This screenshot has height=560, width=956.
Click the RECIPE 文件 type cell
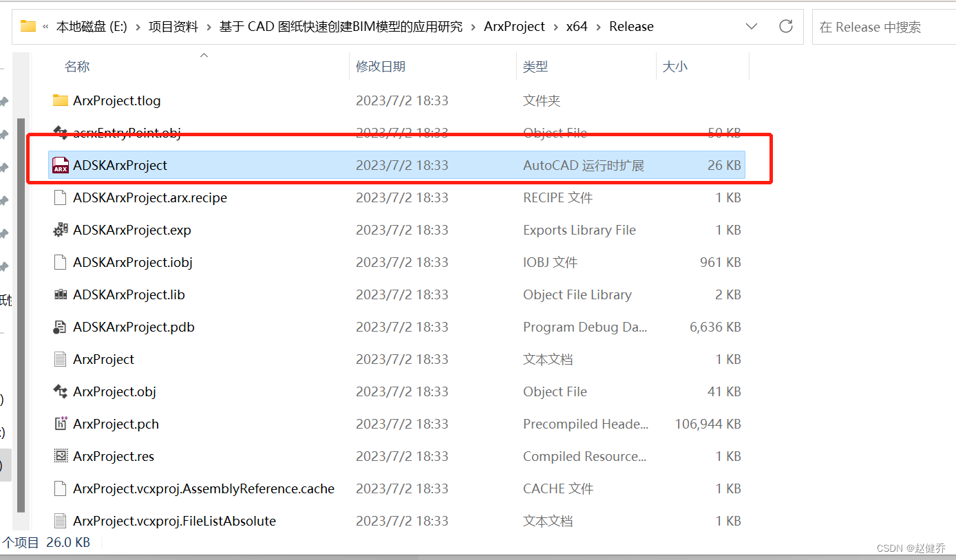click(557, 197)
